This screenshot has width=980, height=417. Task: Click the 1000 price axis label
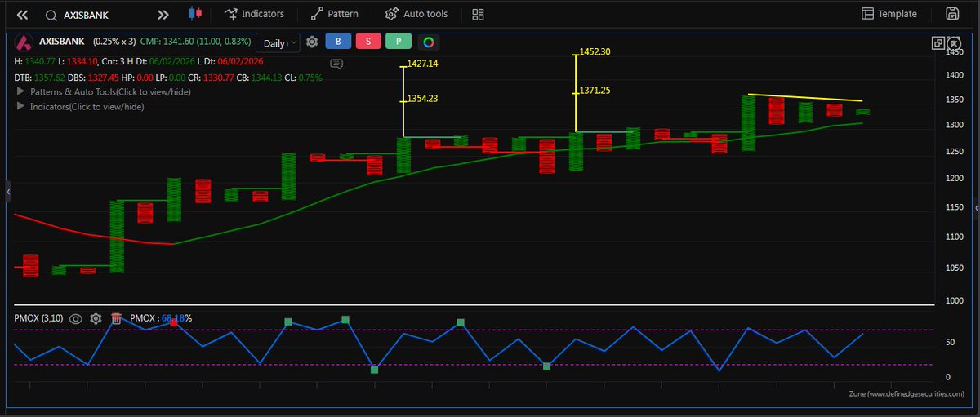coord(955,299)
